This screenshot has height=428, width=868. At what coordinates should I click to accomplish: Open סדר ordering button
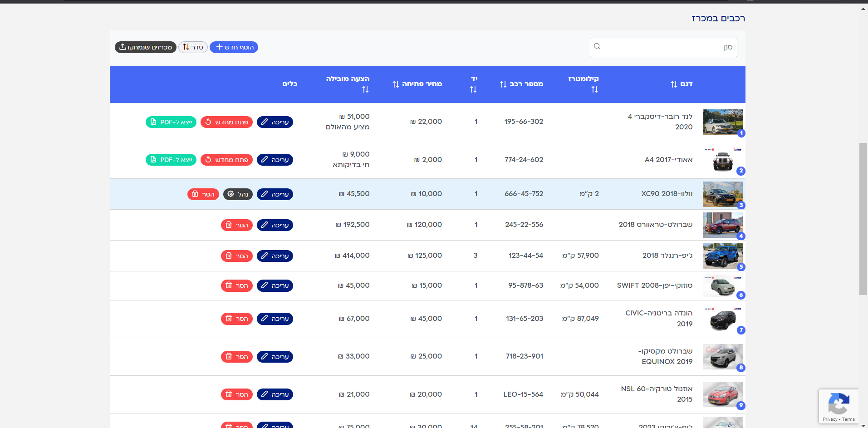click(x=193, y=47)
